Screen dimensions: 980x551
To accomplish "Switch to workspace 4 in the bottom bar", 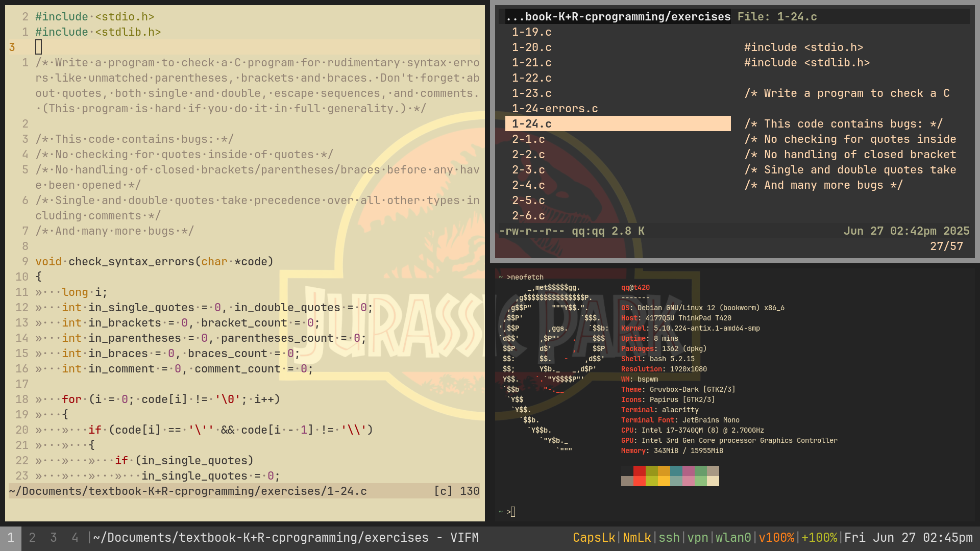I will (x=75, y=538).
